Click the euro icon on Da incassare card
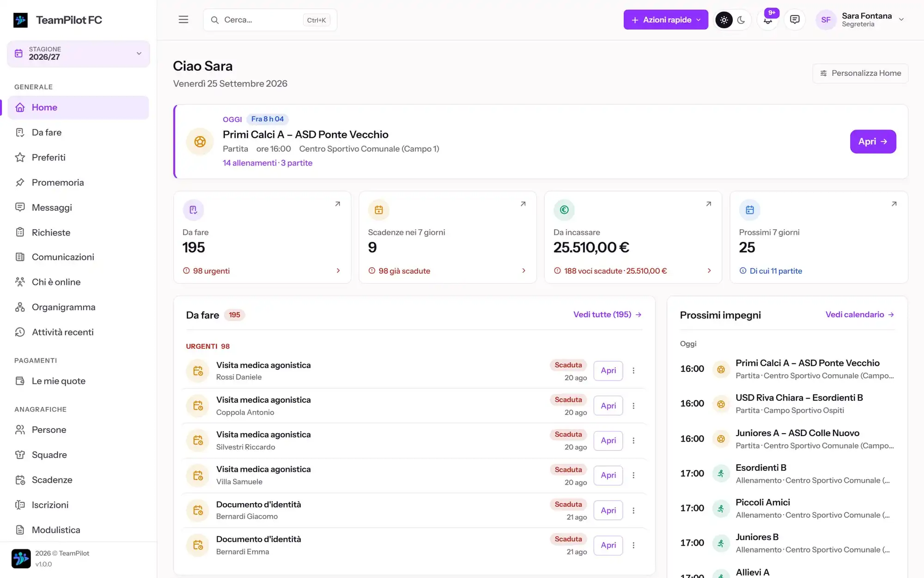The height and width of the screenshot is (578, 924). coord(564,210)
